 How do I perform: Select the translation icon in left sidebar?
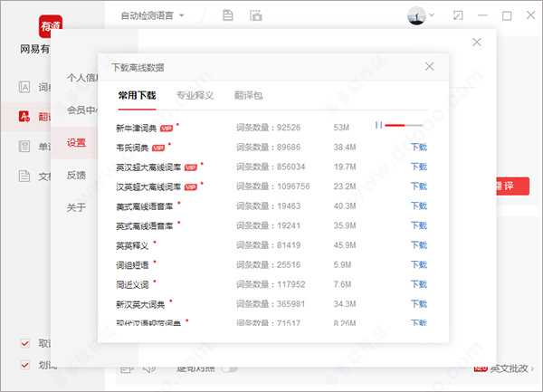tap(24, 117)
